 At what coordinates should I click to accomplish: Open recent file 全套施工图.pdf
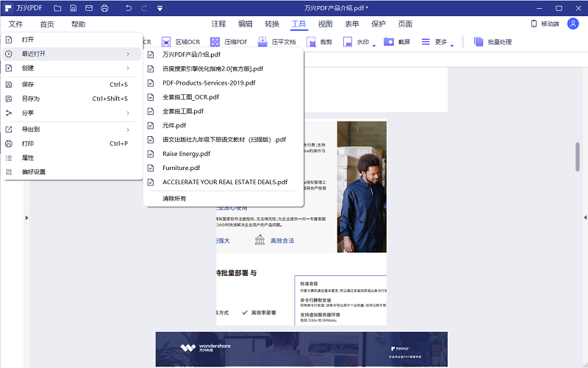(x=223, y=111)
